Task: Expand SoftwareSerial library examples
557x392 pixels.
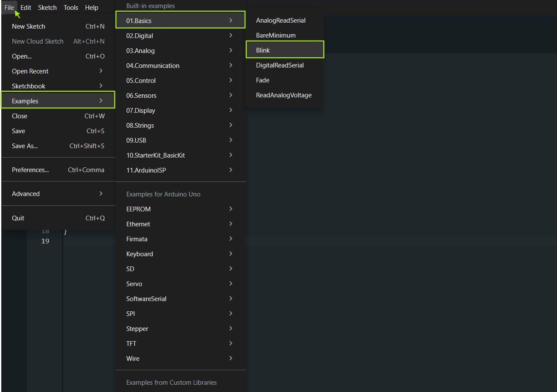Action: 181,299
